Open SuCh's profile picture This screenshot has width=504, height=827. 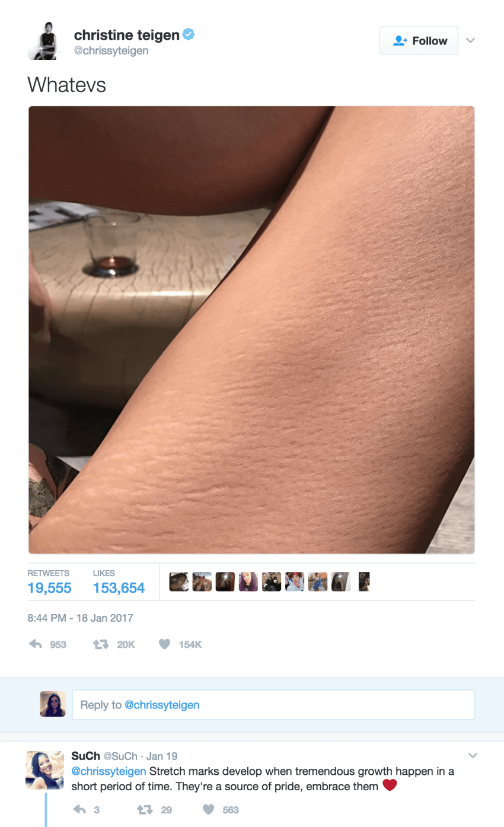[44, 770]
